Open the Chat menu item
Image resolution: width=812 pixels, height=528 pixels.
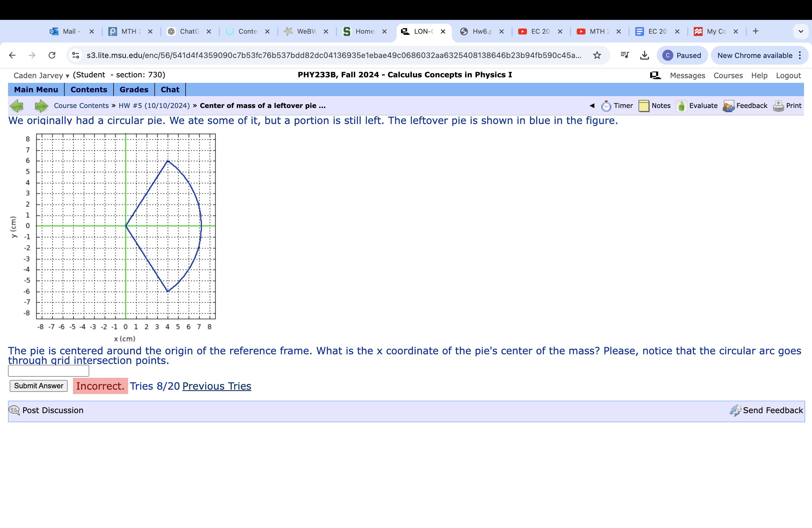click(170, 90)
